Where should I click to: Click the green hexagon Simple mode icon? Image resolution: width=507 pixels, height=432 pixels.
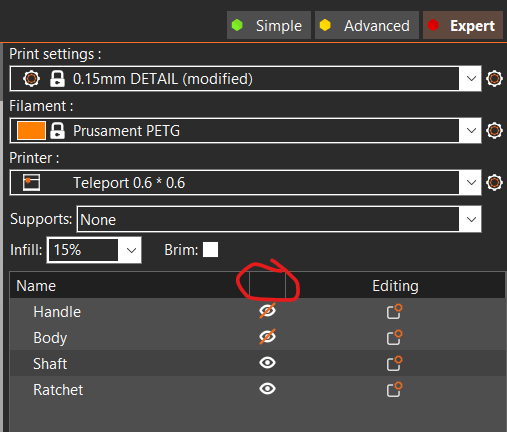237,25
